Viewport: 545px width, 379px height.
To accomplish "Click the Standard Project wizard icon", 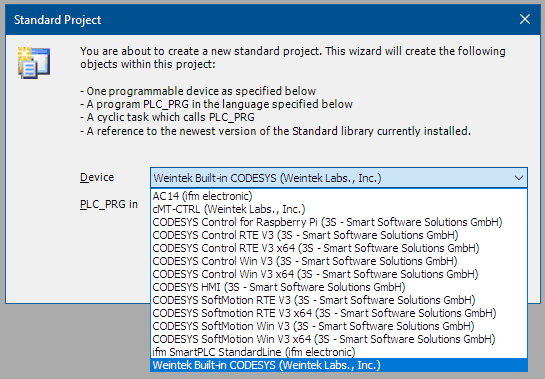I will pyautogui.click(x=34, y=63).
